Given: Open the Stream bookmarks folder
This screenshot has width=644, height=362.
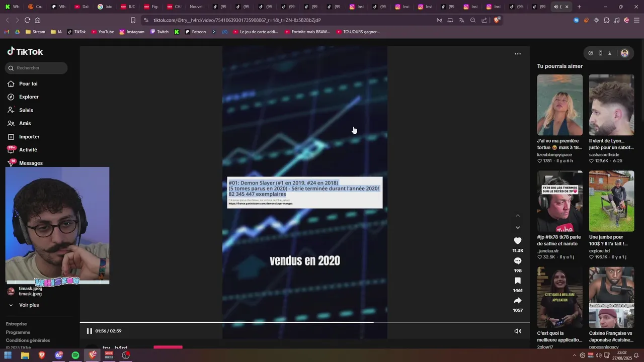Looking at the screenshot, I should click(35, 32).
